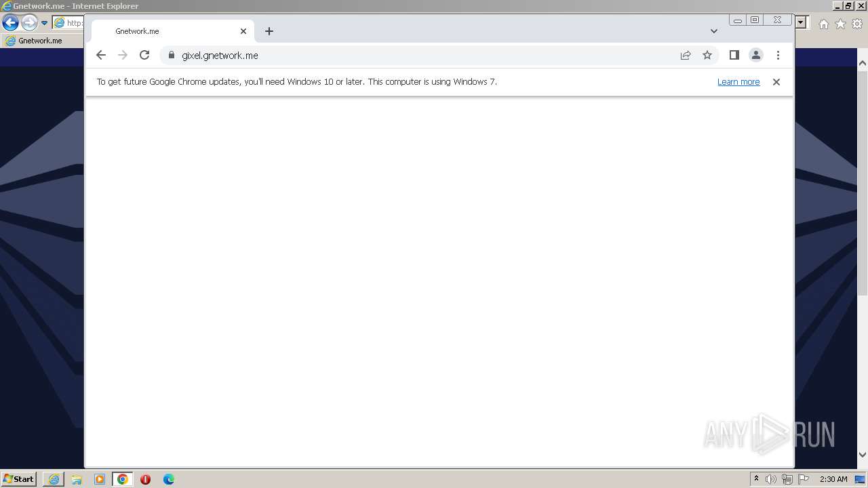Show hidden system tray icons
The height and width of the screenshot is (488, 868).
click(756, 479)
